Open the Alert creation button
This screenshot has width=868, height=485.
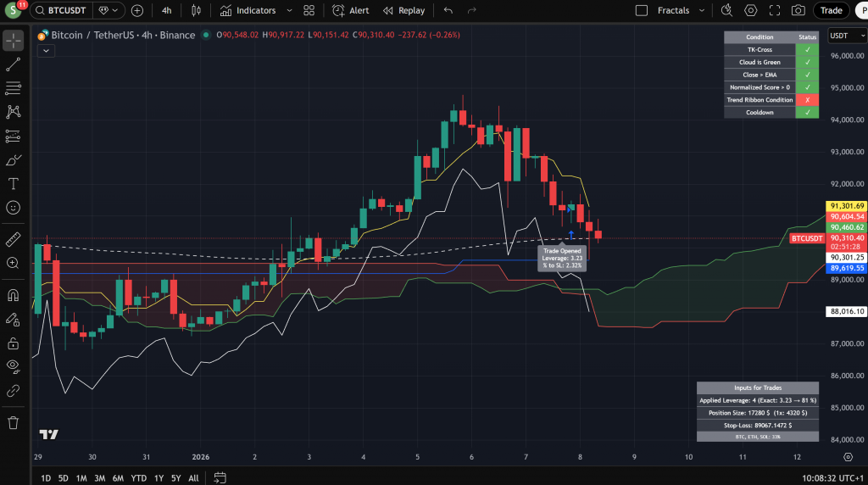click(x=351, y=10)
